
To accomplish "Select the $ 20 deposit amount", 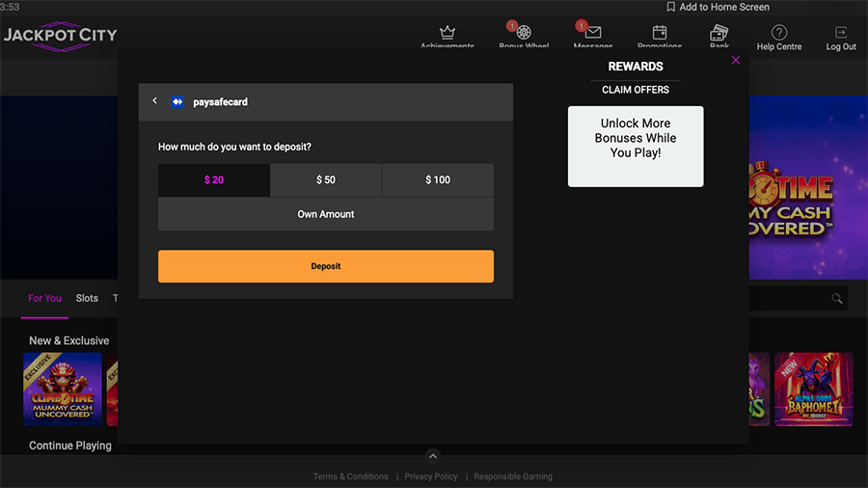I will tap(214, 179).
